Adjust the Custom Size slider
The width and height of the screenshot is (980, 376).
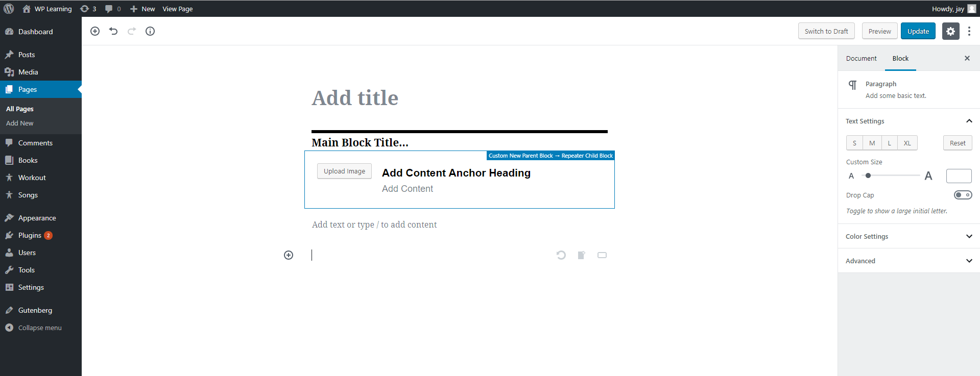(x=891, y=176)
